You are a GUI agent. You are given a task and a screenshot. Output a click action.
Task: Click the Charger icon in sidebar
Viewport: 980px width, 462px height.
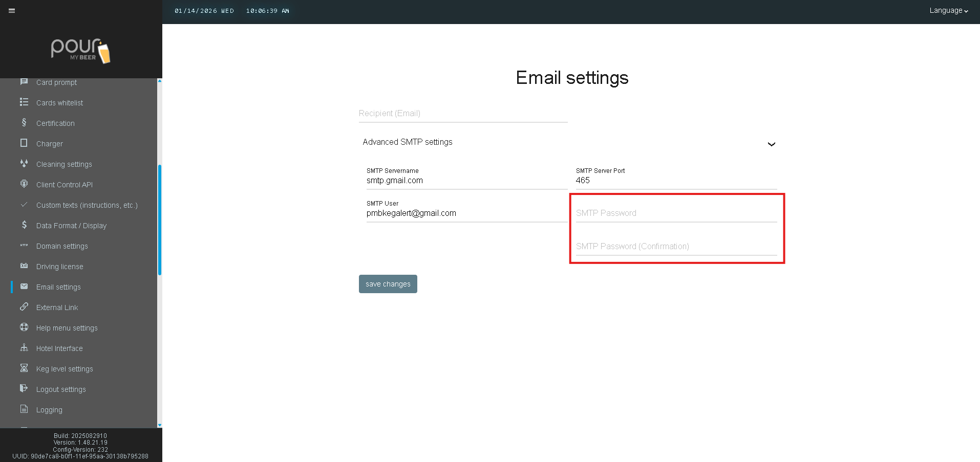24,143
